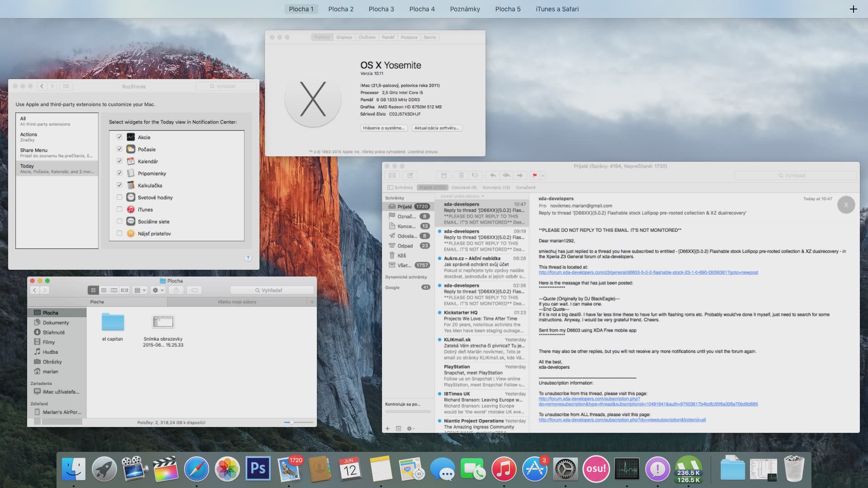Click the Koncepty (13) favorites bar button

496,188
